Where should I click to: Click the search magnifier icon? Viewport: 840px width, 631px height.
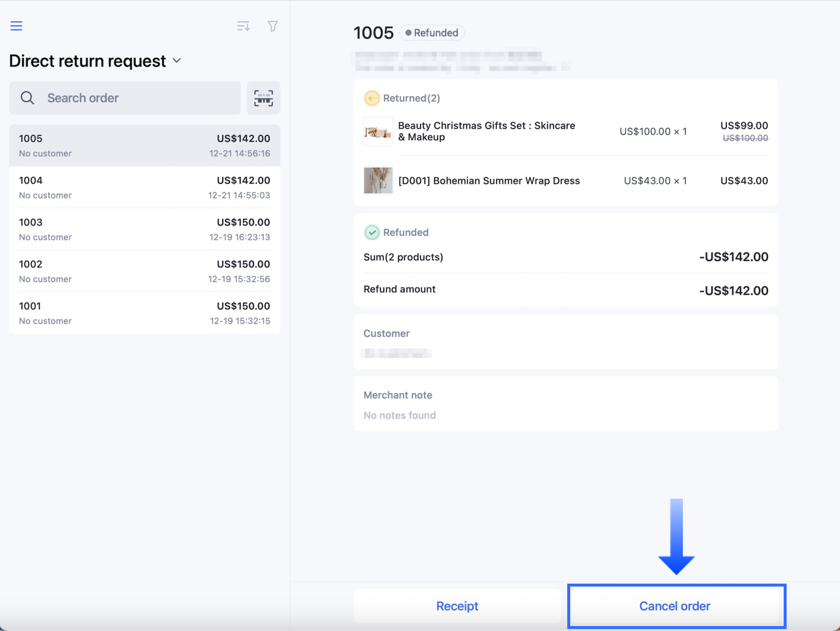28,98
